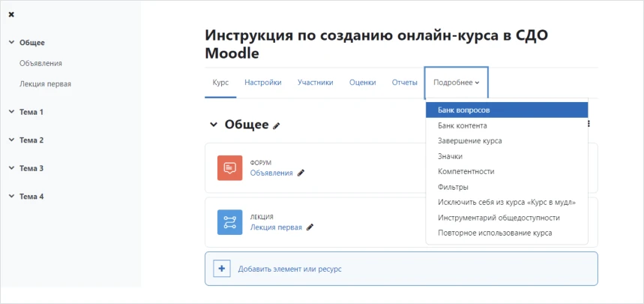The height and width of the screenshot is (304, 644).
Task: Open the Оценки tab
Action: tap(363, 83)
